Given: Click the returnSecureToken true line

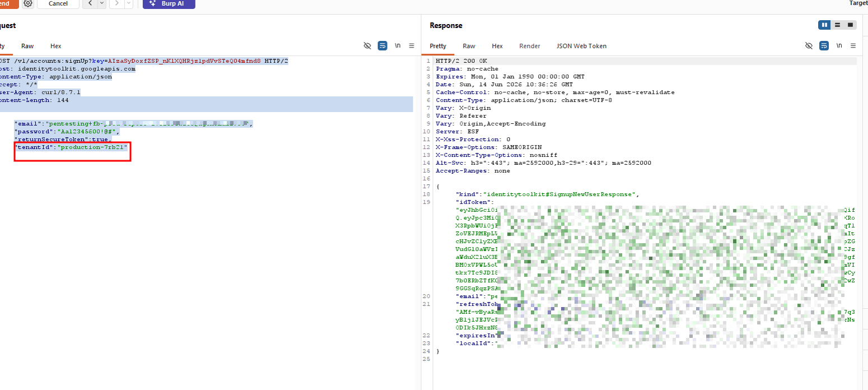Looking at the screenshot, I should coord(63,139).
